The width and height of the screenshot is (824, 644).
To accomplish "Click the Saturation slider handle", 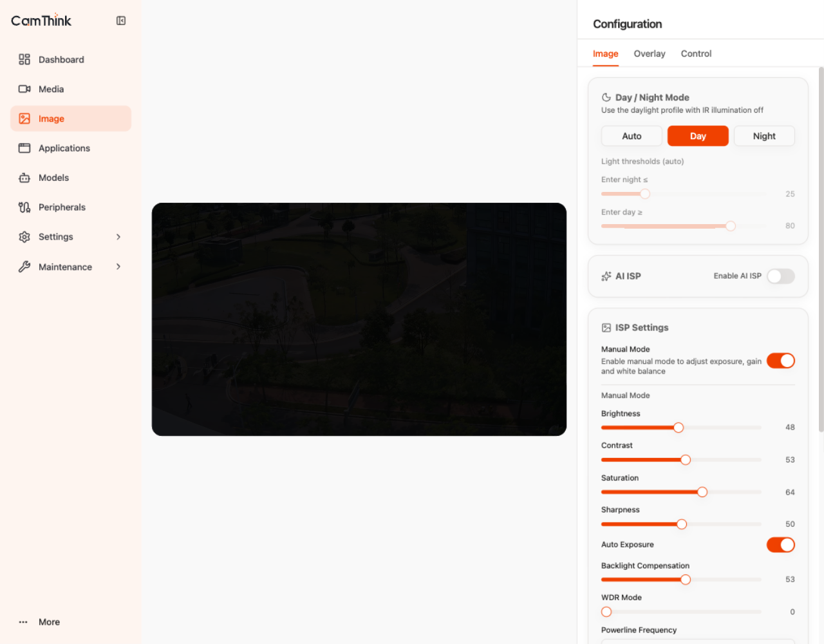I will [x=702, y=492].
